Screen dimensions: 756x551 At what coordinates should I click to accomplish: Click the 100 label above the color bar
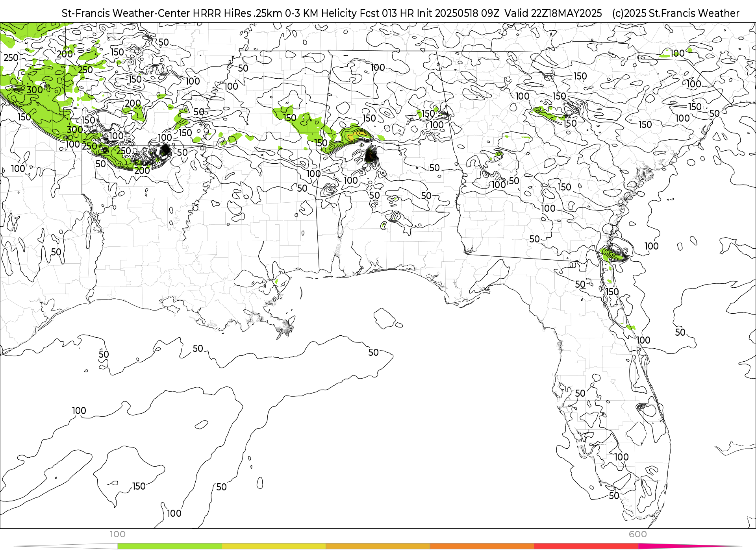tap(117, 534)
